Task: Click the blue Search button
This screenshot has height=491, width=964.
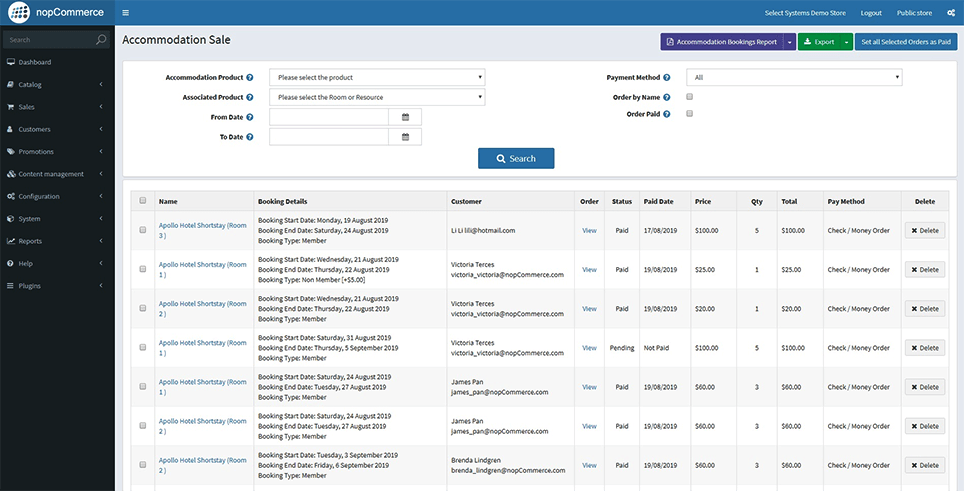Action: coord(516,159)
